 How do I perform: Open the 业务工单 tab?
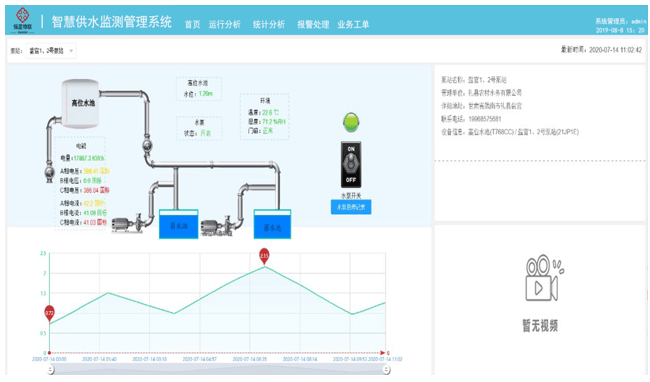coord(353,24)
